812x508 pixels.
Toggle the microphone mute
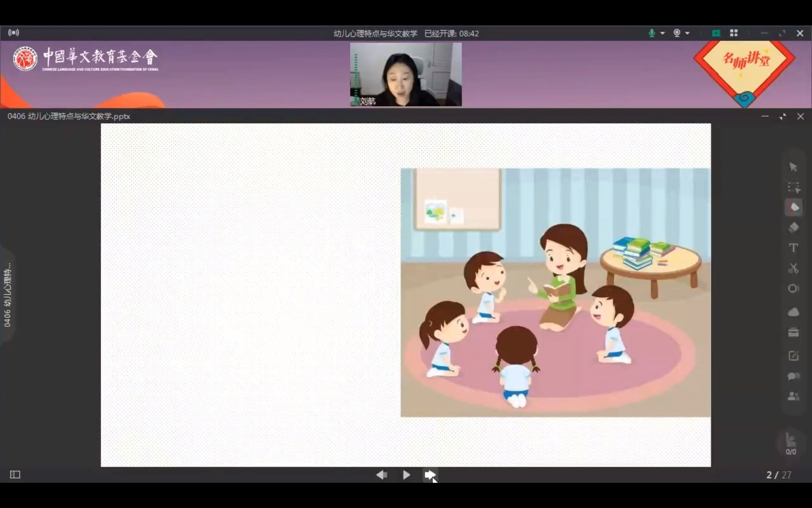(x=651, y=33)
